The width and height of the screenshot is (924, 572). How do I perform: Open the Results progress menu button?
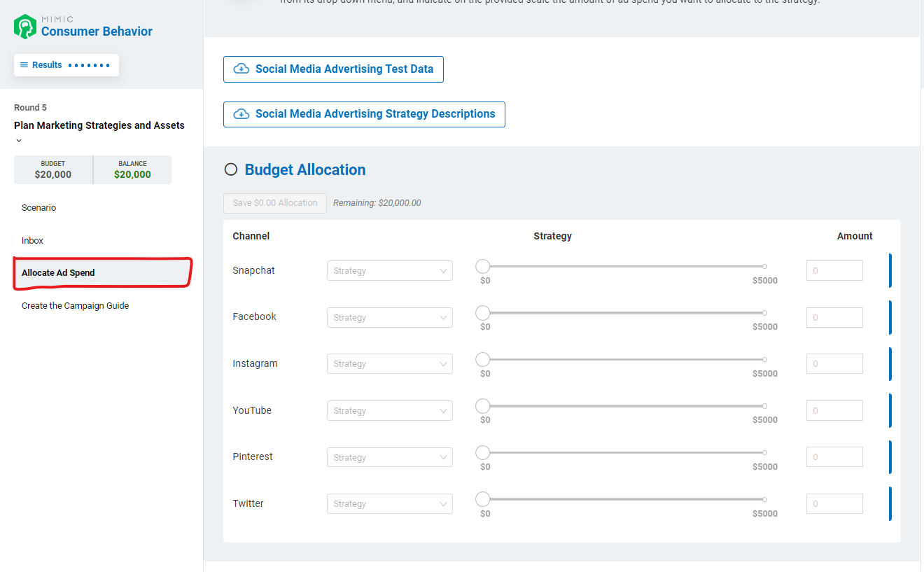[x=66, y=65]
